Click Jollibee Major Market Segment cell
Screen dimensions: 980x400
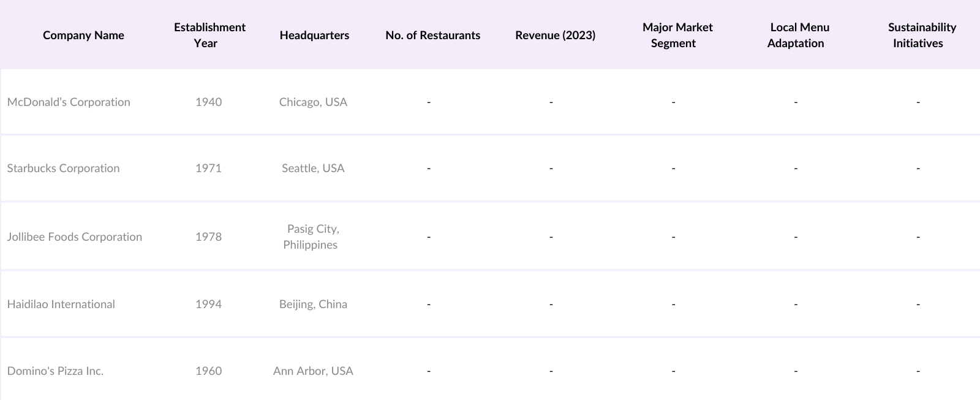[673, 236]
